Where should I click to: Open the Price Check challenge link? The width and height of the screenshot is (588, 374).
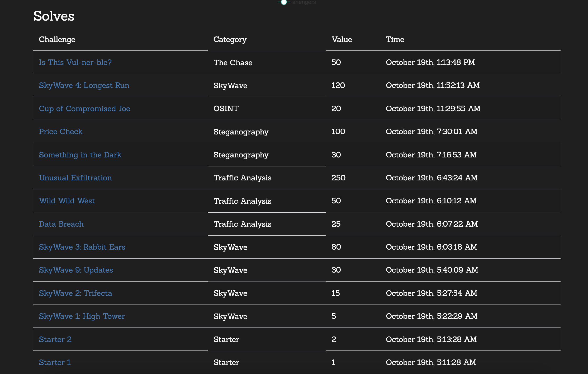tap(61, 132)
